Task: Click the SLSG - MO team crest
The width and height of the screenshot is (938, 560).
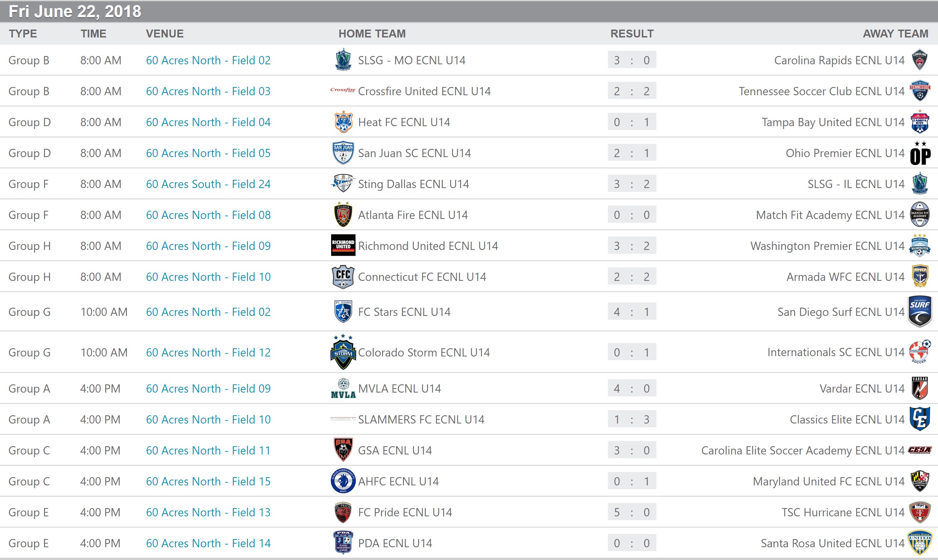Action: click(343, 59)
